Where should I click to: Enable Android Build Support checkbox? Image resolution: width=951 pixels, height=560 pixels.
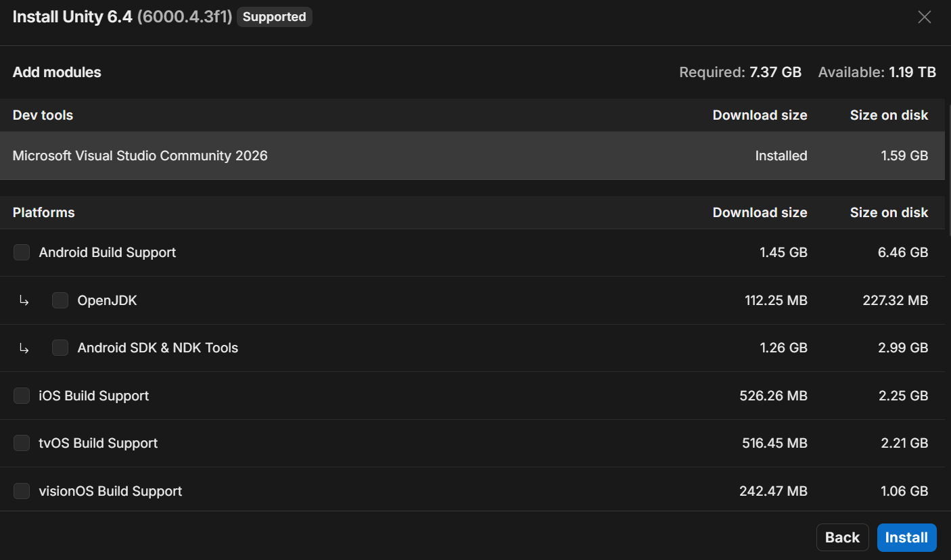[x=22, y=252]
